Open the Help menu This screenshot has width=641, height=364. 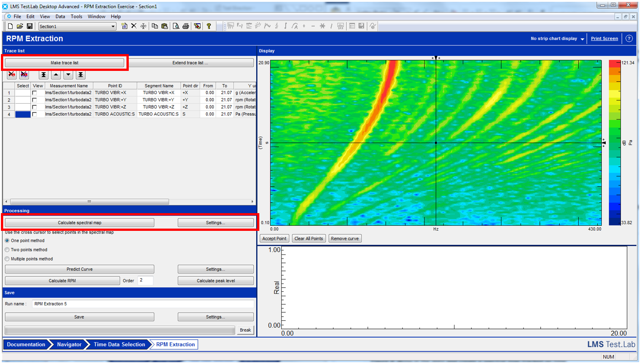coord(116,16)
